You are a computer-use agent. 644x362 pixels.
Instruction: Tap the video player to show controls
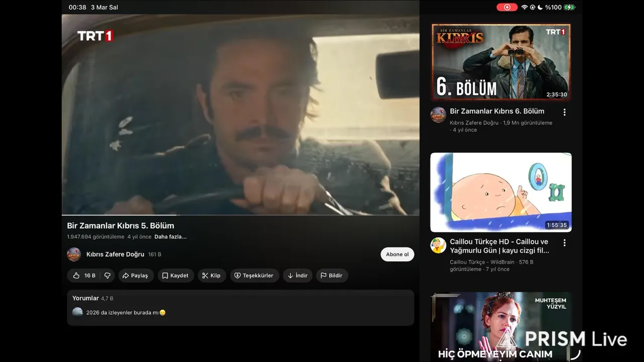(240, 115)
